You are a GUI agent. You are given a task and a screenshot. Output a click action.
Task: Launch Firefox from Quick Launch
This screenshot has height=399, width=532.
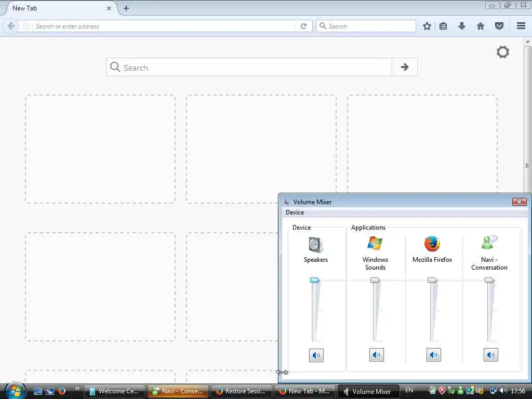coord(61,391)
